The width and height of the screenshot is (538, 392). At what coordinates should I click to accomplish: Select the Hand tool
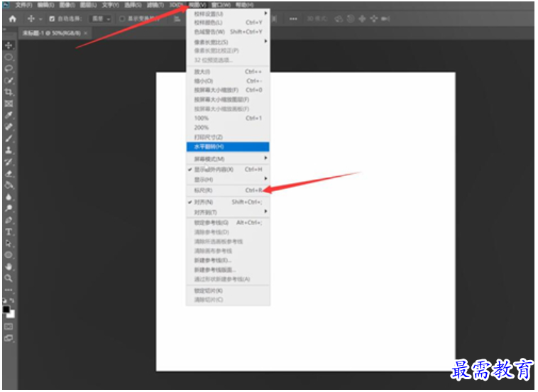coord(9,266)
